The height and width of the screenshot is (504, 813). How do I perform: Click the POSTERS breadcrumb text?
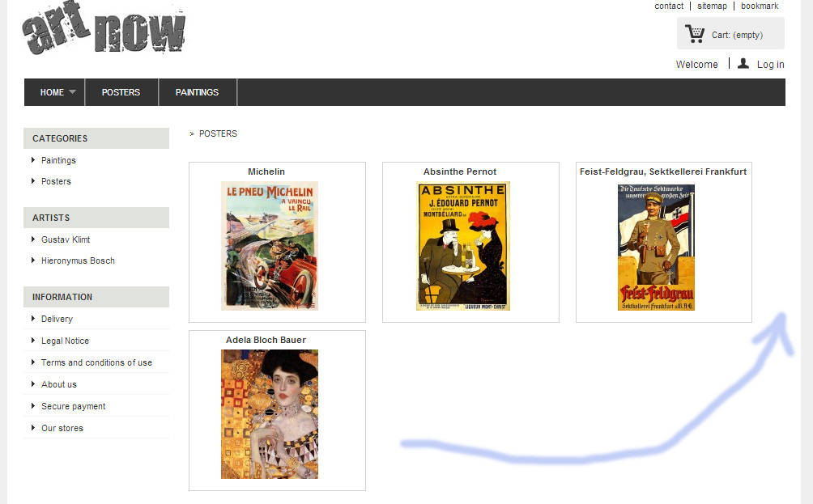pos(219,133)
